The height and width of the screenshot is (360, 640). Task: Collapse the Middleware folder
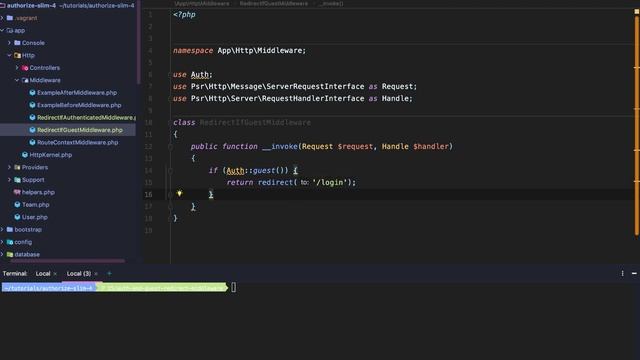pyautogui.click(x=17, y=80)
